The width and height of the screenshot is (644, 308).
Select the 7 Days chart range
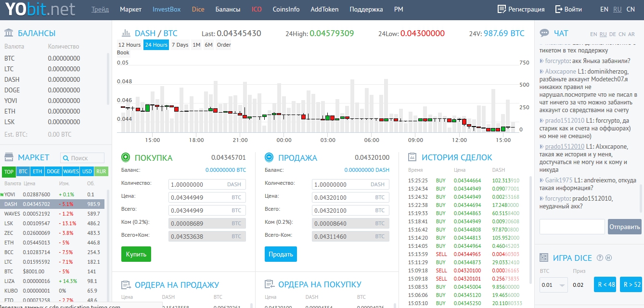pos(180,45)
